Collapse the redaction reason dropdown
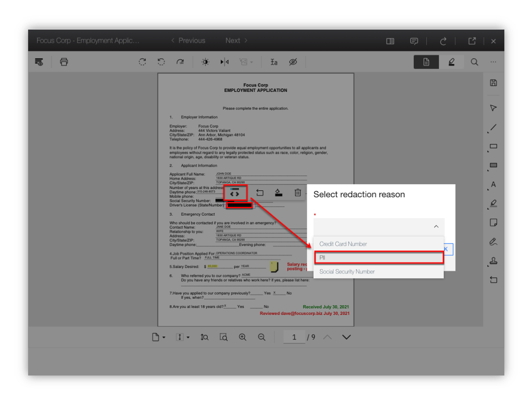Viewport: 532px width, 405px height. [x=436, y=226]
